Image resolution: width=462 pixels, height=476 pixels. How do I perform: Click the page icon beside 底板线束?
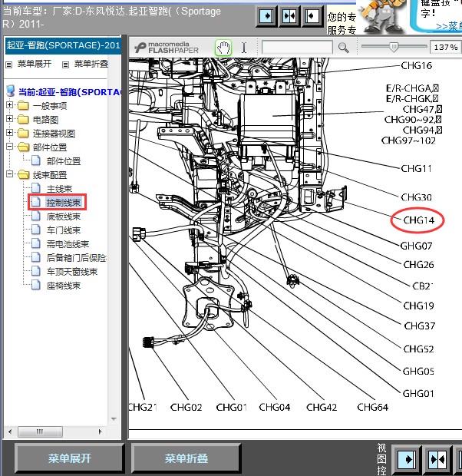click(36, 216)
